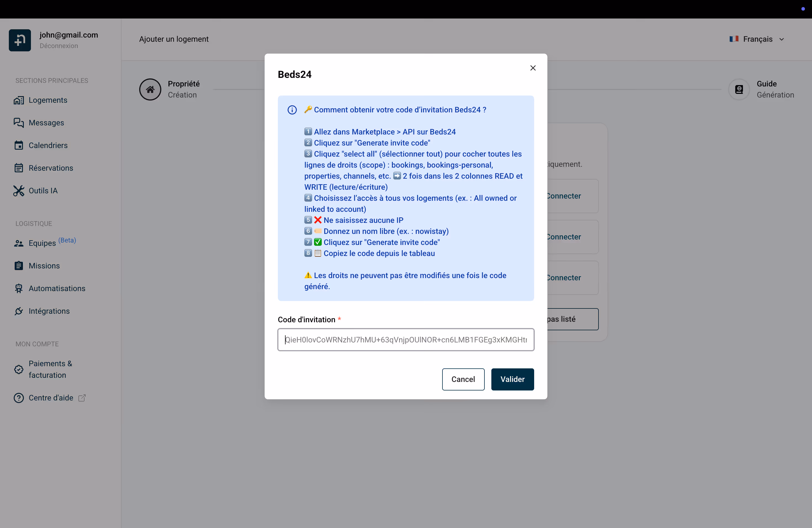Open the Missions section
Screen dimensions: 812x528
(44, 266)
